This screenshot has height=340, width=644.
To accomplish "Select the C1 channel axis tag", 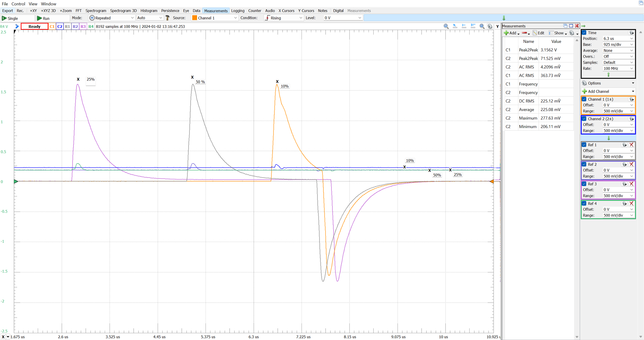I will point(52,26).
